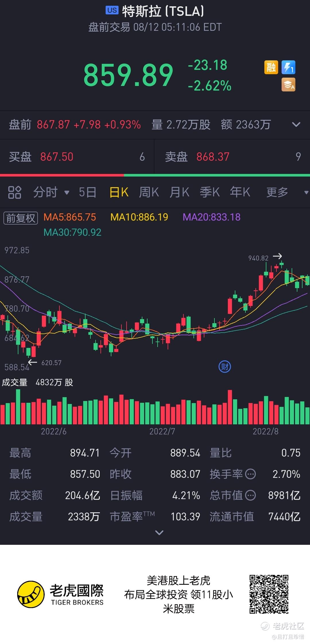Image resolution: width=310 pixels, height=644 pixels.
Task: Tap the 最高 value 894.71
Action: 85,453
